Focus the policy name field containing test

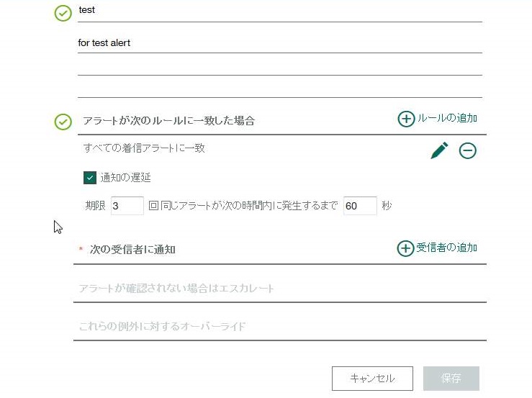[x=280, y=12]
